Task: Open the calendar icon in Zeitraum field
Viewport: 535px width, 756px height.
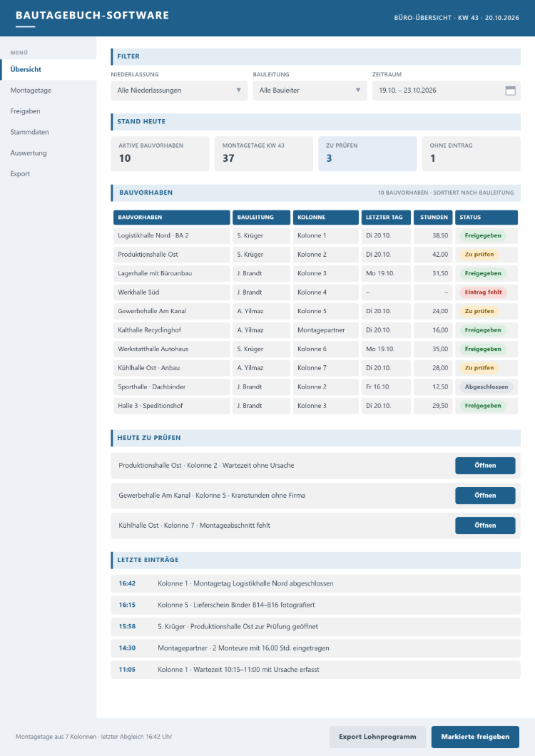Action: point(510,91)
